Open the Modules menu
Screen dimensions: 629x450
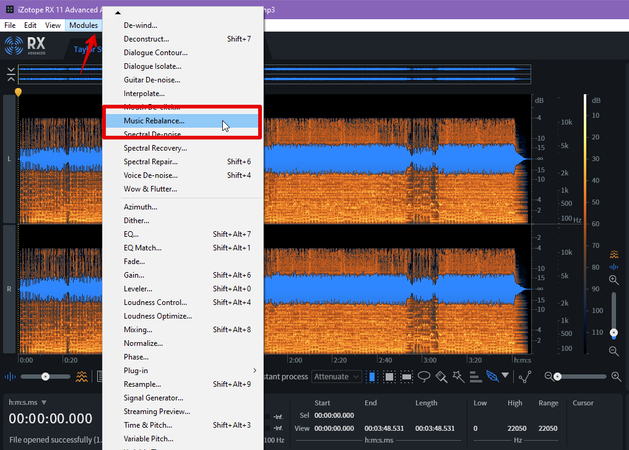[x=83, y=25]
